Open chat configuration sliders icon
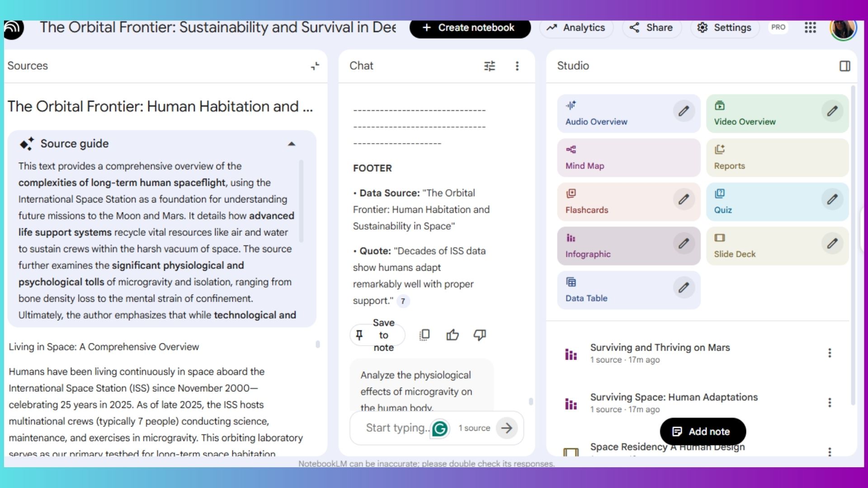The width and height of the screenshot is (868, 488). point(490,66)
